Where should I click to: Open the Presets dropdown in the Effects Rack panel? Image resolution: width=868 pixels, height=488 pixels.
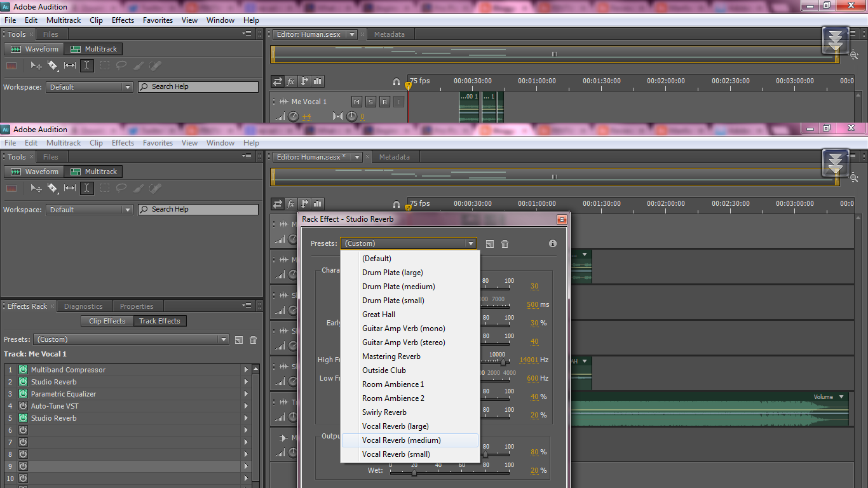(131, 340)
